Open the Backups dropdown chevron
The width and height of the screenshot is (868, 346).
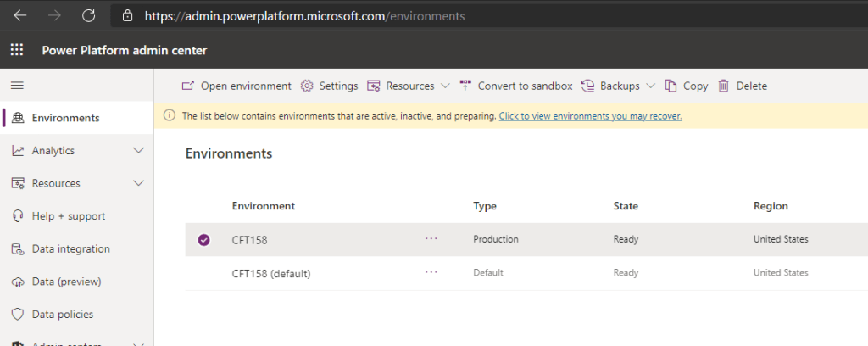(x=651, y=86)
